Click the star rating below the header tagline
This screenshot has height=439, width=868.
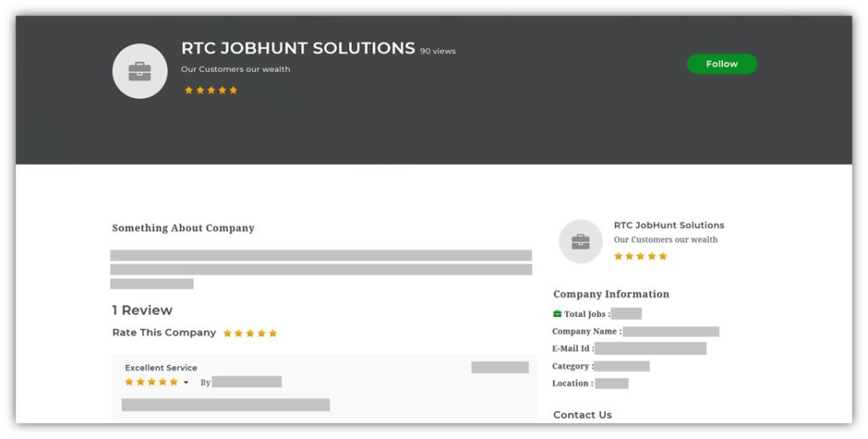[x=211, y=90]
